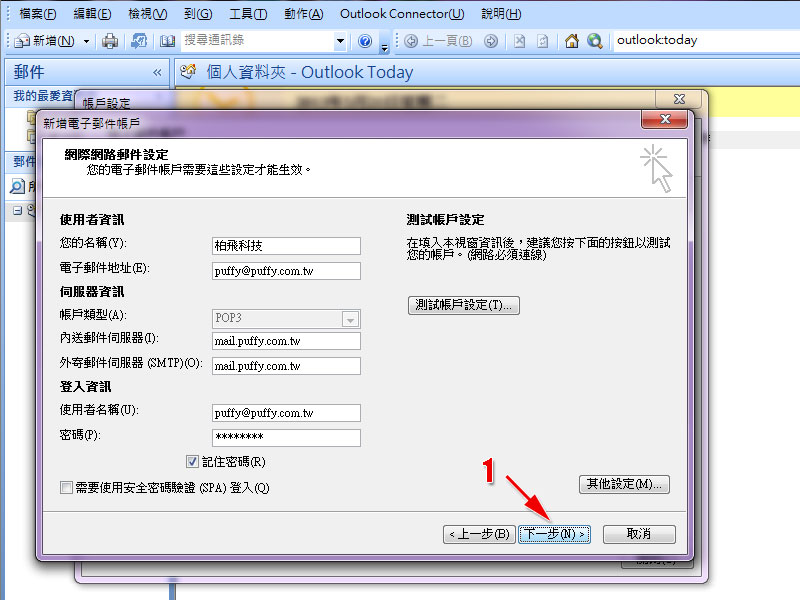Open the 說明(H) help menu
This screenshot has height=600, width=800.
tap(501, 14)
